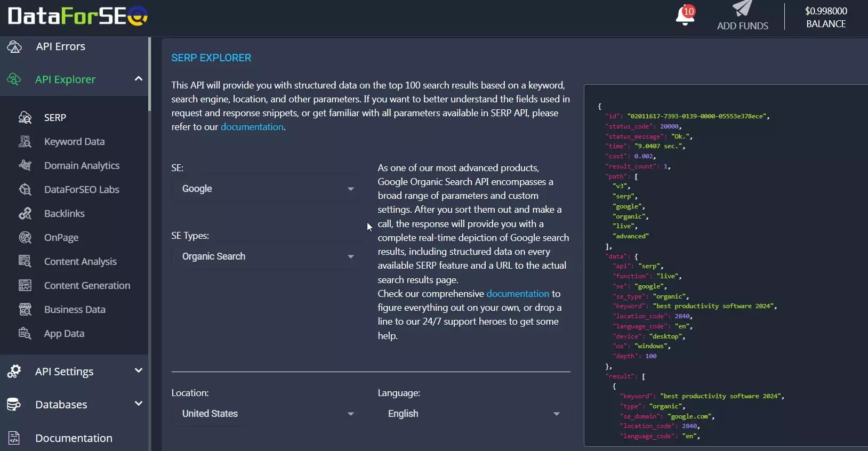Open Content Analysis in the sidebar
868x451 pixels.
(x=80, y=262)
